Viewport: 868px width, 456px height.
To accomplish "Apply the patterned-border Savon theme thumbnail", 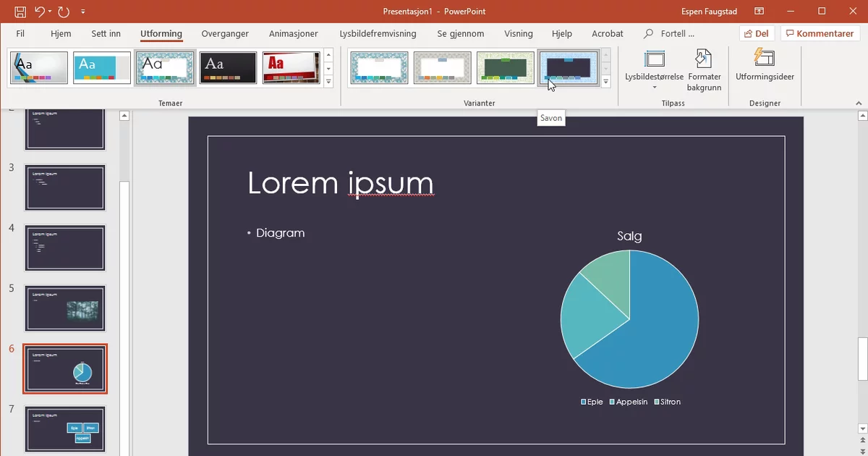I will (x=165, y=68).
